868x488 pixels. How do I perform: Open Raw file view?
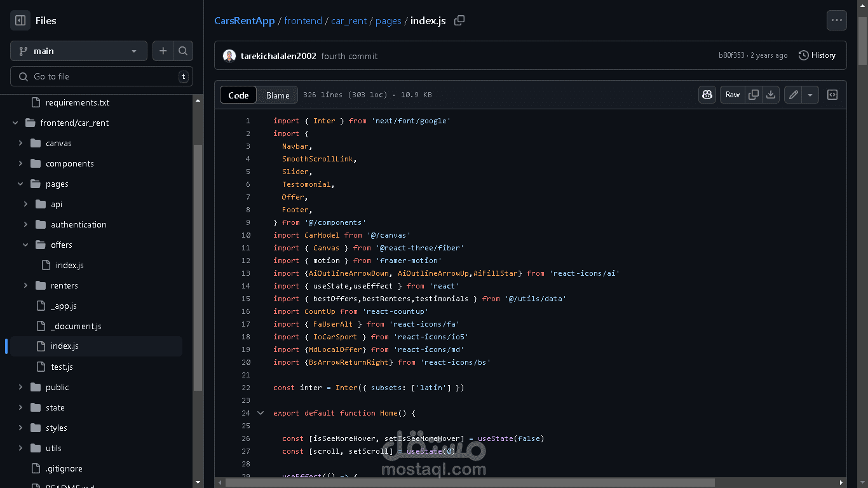pos(733,95)
